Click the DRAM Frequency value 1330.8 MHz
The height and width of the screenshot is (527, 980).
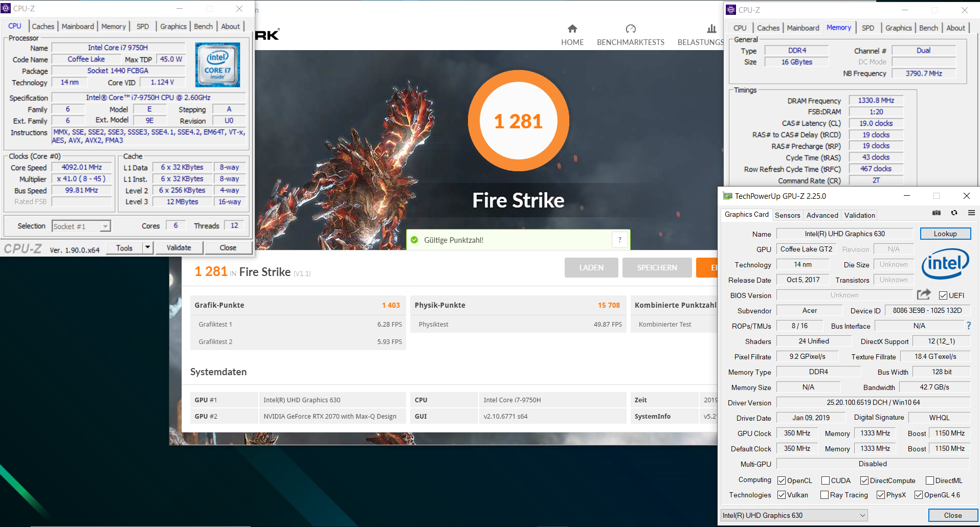click(x=876, y=100)
